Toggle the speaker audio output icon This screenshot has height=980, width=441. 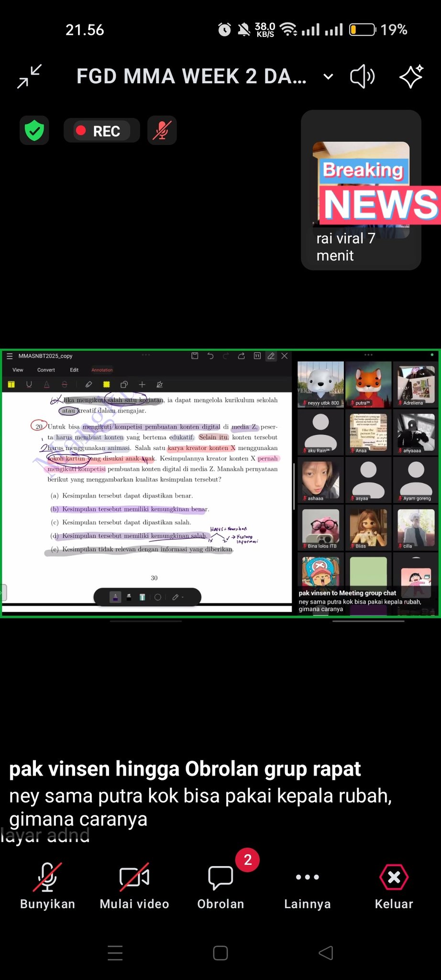(x=362, y=76)
